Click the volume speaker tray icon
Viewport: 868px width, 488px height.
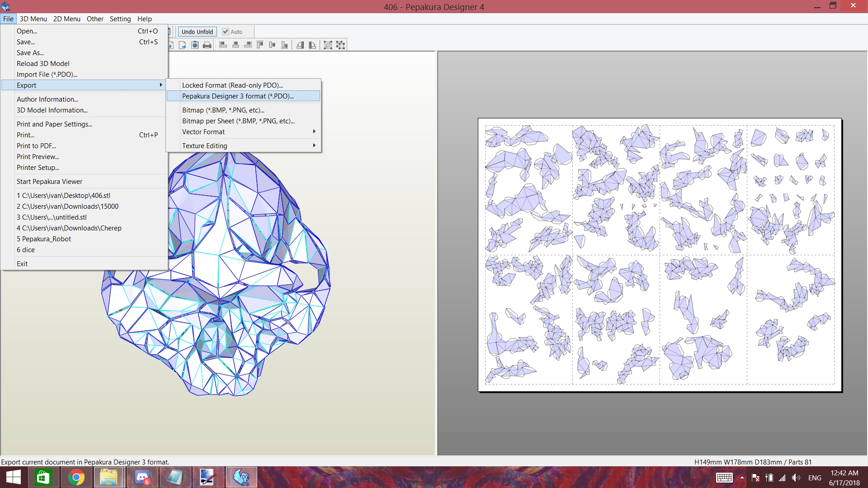point(796,478)
